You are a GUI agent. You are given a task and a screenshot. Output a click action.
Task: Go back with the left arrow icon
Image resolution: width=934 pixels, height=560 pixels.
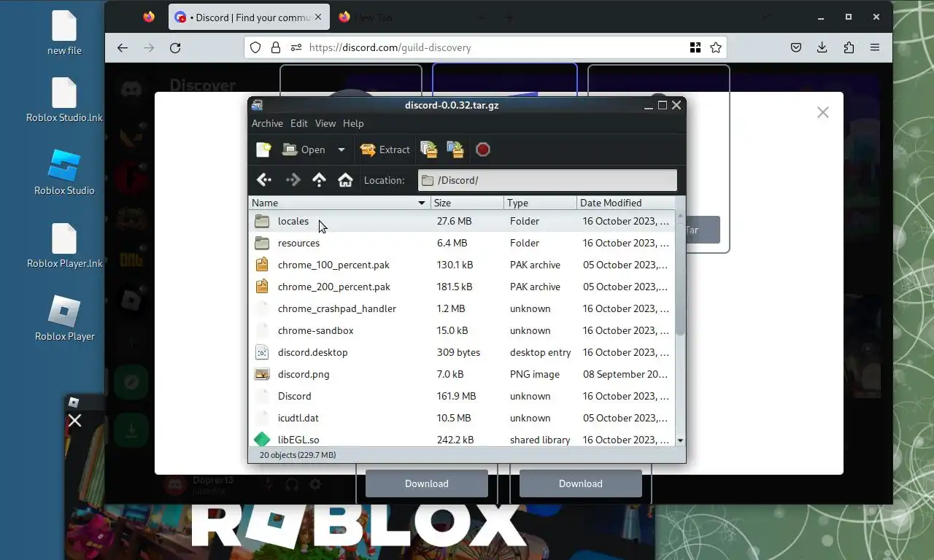click(x=264, y=180)
